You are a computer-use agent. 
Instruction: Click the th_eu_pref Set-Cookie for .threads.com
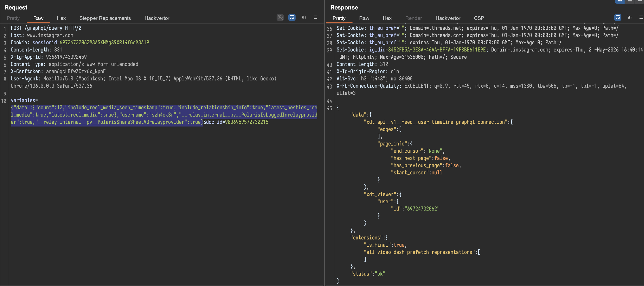pyautogui.click(x=477, y=35)
